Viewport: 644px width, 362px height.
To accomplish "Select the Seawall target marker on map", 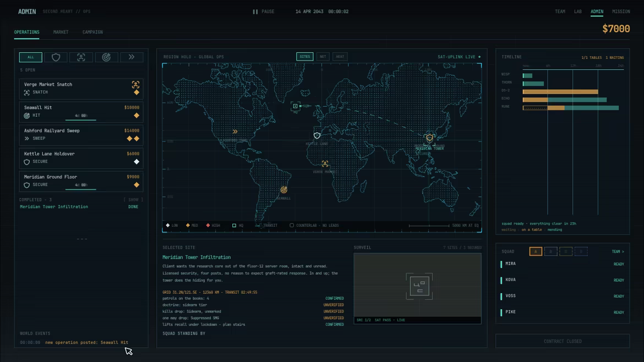I will tap(284, 190).
